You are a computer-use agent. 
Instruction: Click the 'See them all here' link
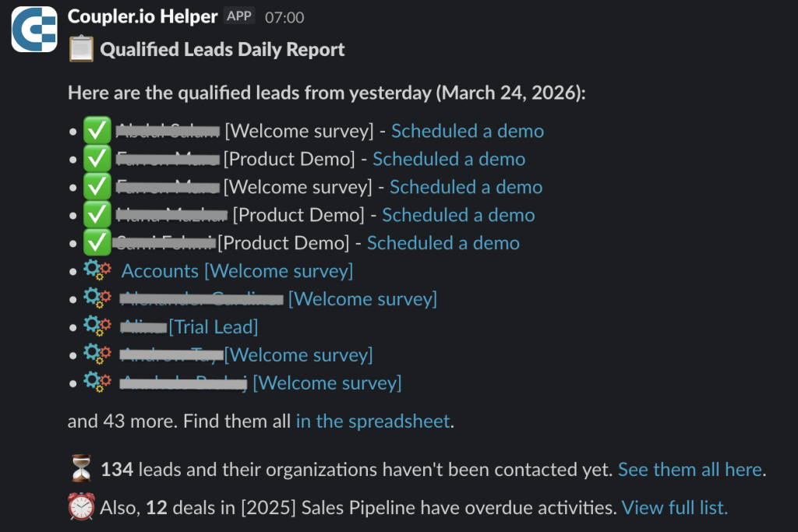click(690, 470)
